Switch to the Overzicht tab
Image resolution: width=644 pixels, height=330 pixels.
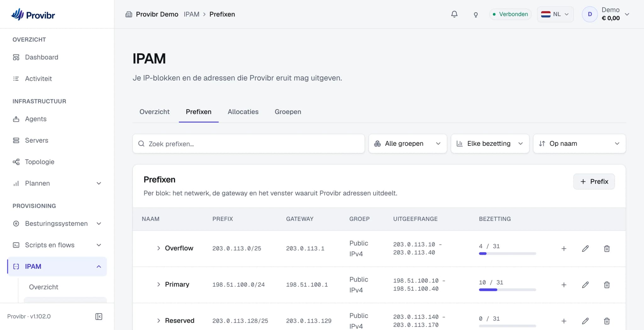tap(154, 112)
